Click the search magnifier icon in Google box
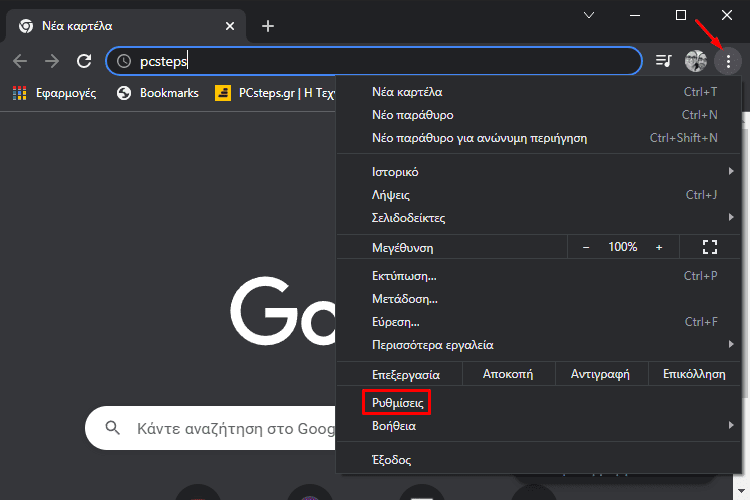 tap(112, 428)
